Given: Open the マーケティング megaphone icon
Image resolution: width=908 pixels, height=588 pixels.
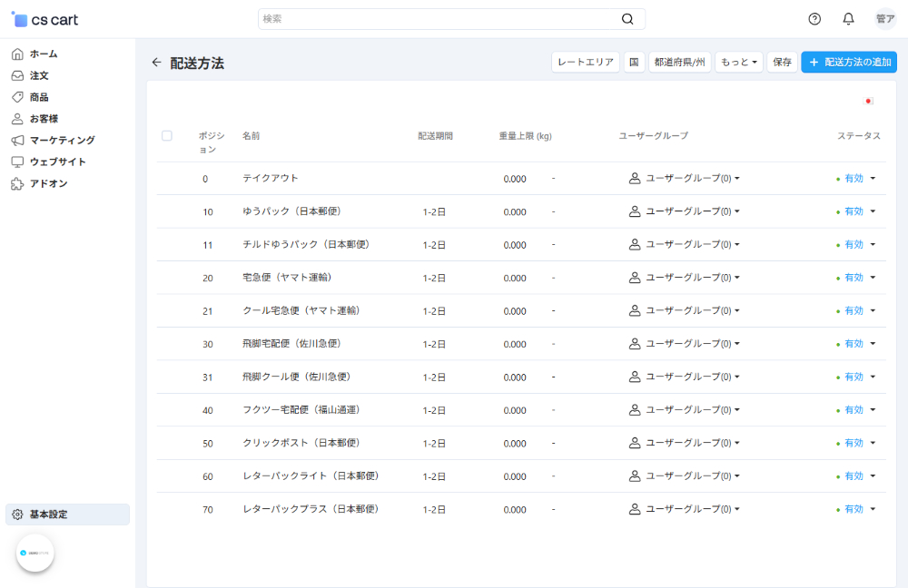Looking at the screenshot, I should pyautogui.click(x=16, y=141).
